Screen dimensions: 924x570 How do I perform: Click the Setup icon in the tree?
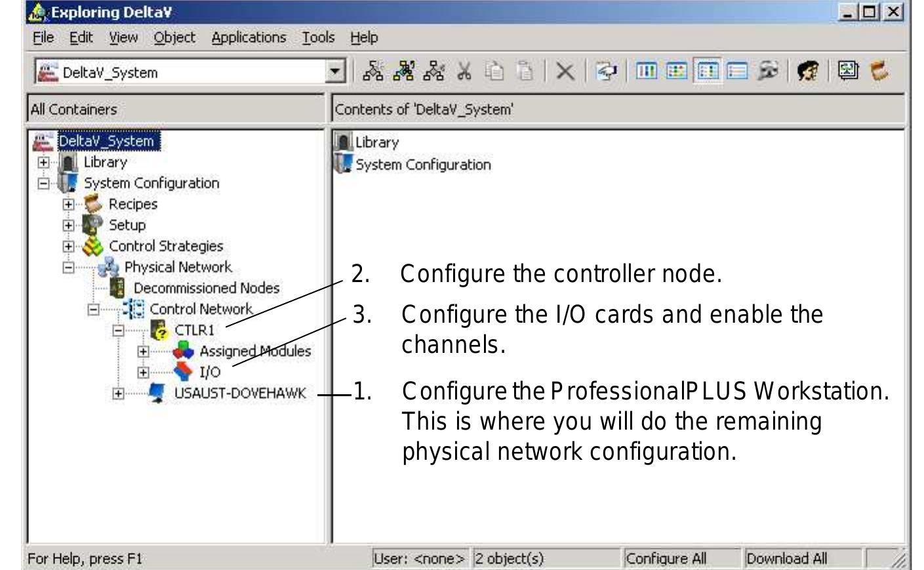(x=93, y=225)
